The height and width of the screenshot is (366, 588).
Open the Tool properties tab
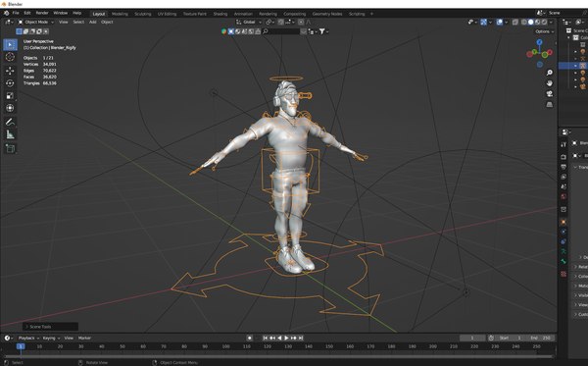(x=563, y=144)
